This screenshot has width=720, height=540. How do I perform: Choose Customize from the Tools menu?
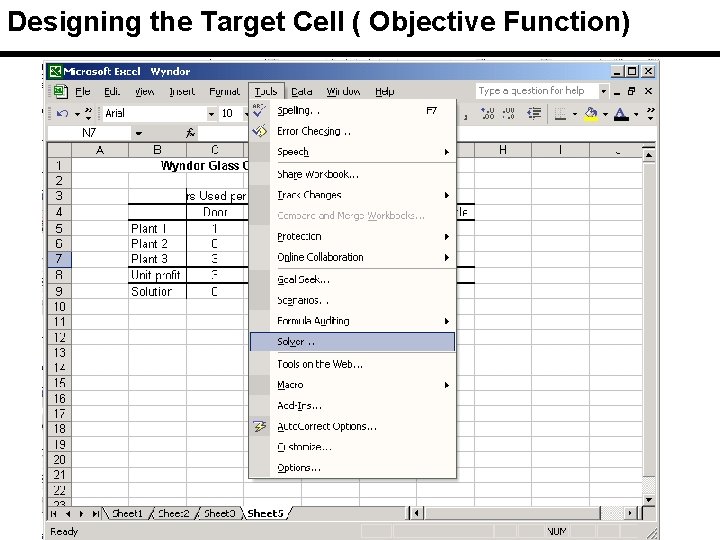(352, 447)
